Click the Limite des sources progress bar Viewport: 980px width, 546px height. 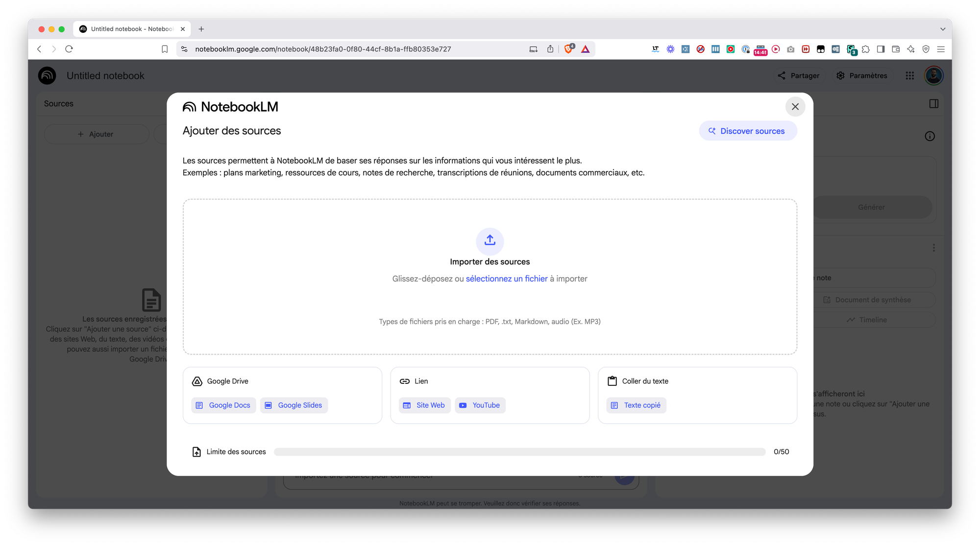519,451
